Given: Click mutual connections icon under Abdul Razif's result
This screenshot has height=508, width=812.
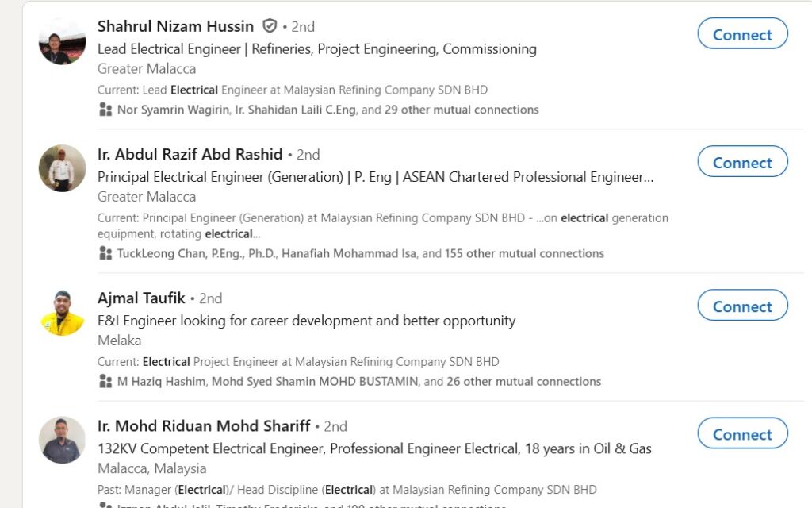Looking at the screenshot, I should (105, 253).
